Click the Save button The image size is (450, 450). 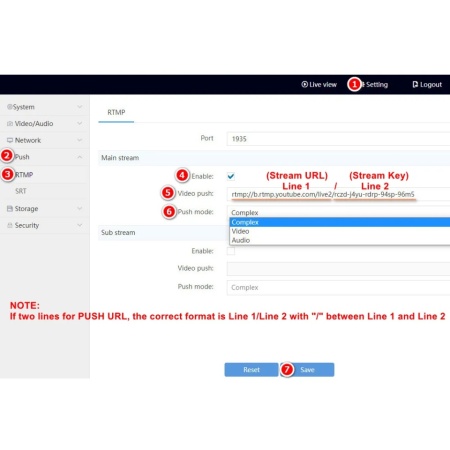(307, 370)
